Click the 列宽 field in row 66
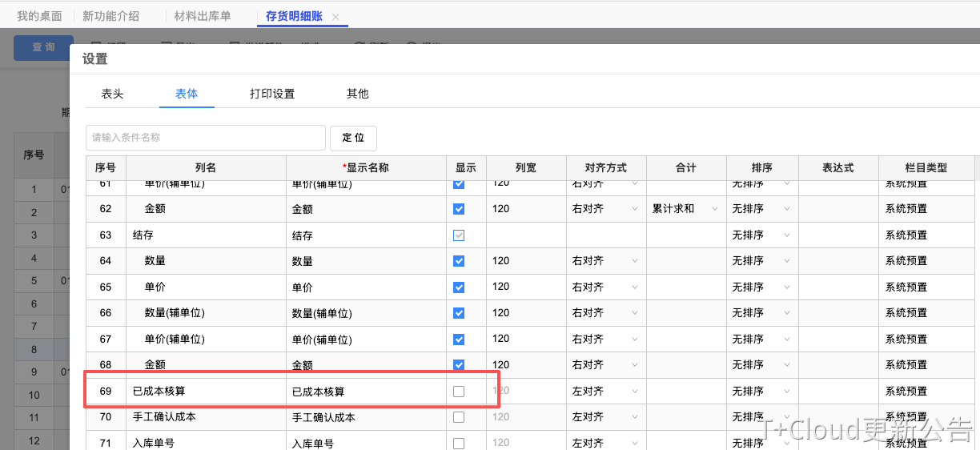This screenshot has height=450, width=980. (526, 313)
